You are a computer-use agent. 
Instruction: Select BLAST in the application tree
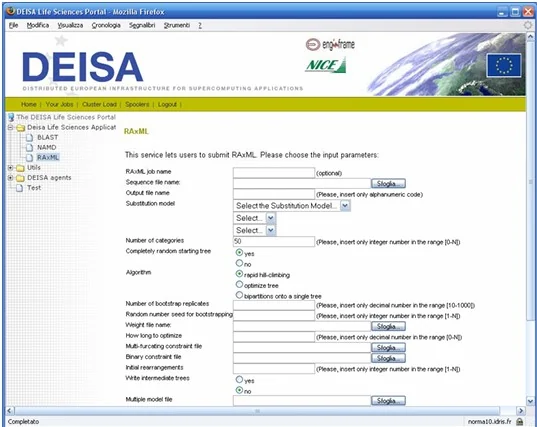pos(48,138)
